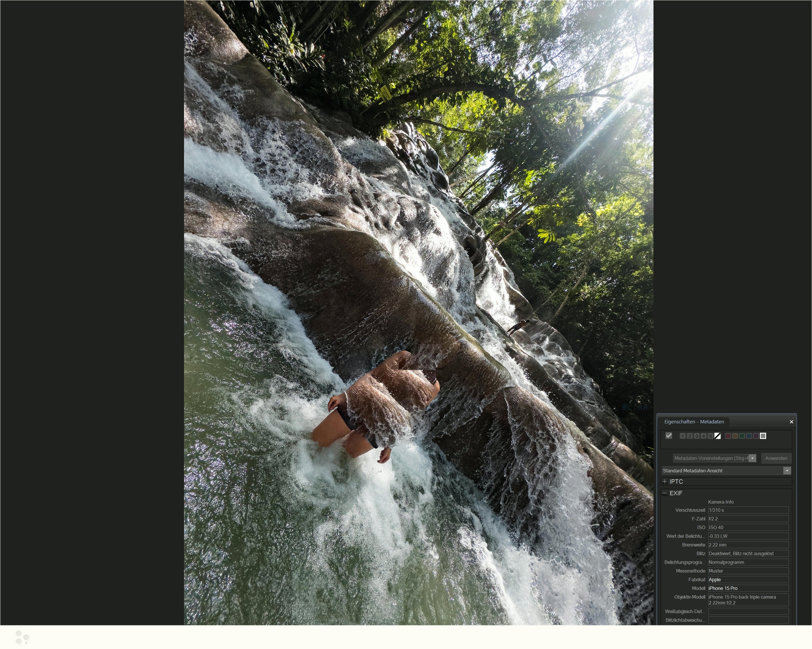This screenshot has width=812, height=649.
Task: Set rating to 5
Action: (x=710, y=436)
